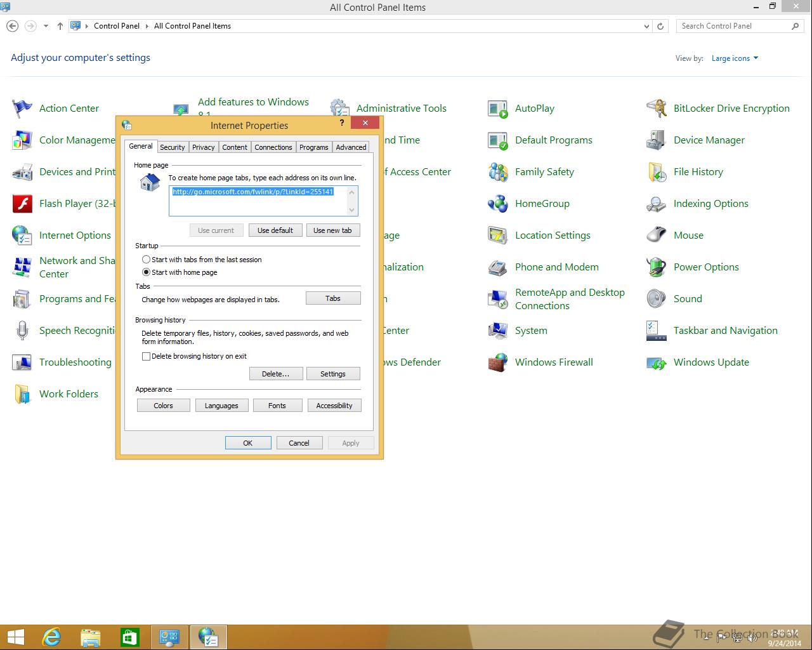Open the Indexing Options icon
The image size is (812, 650).
pos(657,204)
